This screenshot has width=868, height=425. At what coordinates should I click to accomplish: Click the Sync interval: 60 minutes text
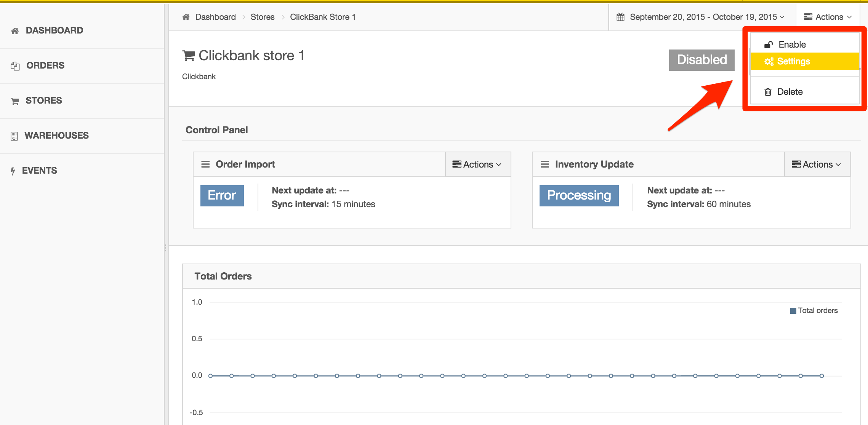(x=699, y=204)
